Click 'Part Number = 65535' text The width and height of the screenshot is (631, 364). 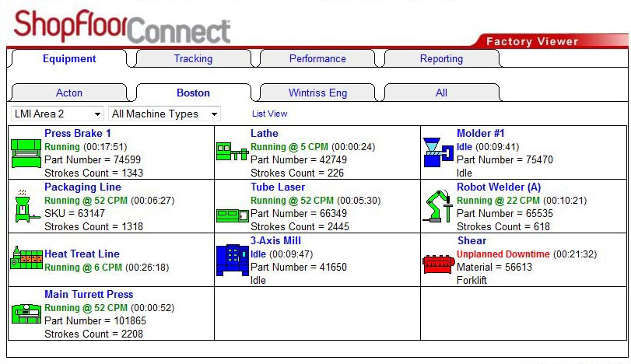pyautogui.click(x=505, y=213)
